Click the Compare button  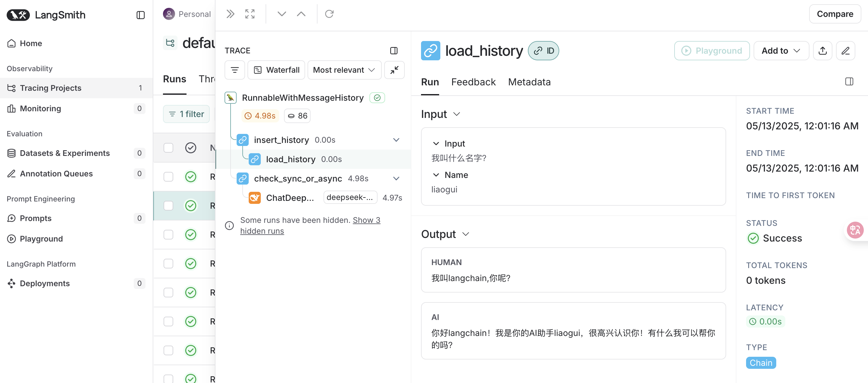[834, 14]
